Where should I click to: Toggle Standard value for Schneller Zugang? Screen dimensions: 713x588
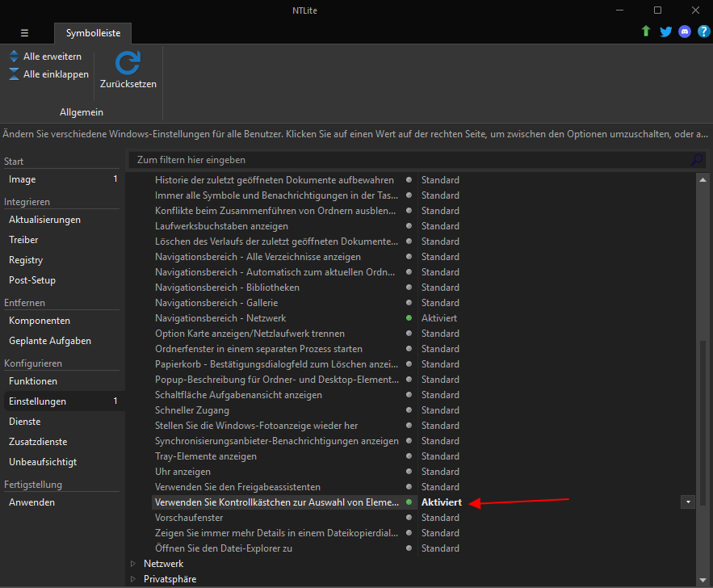pos(440,410)
